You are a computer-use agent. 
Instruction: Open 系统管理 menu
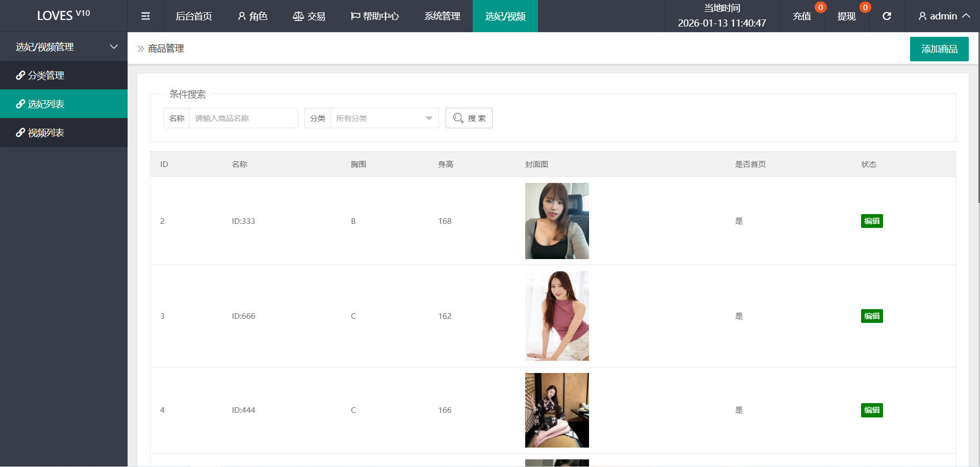click(442, 16)
